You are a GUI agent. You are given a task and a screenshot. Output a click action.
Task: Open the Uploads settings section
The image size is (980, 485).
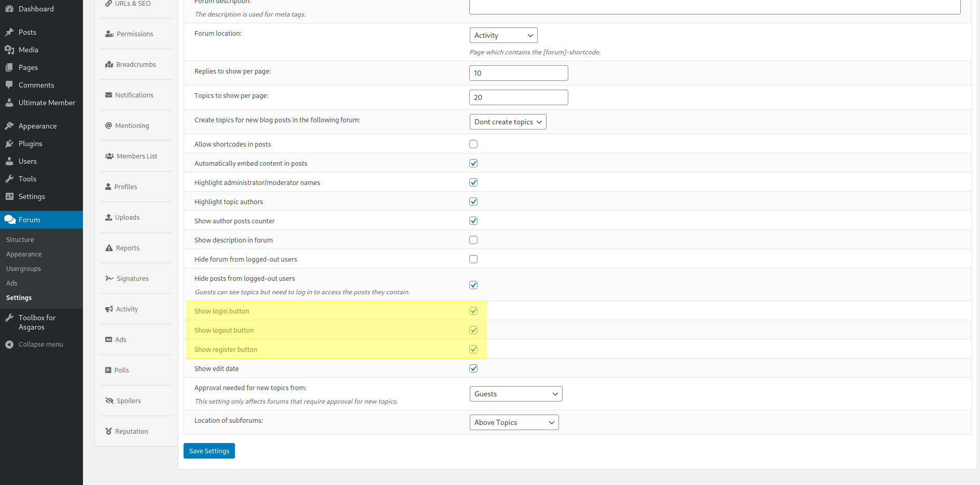(x=127, y=217)
